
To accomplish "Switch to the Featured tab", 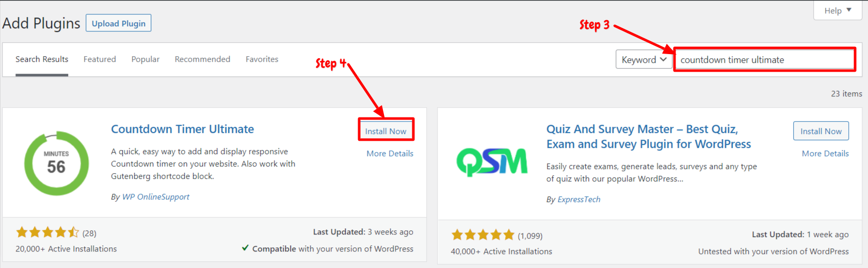I will (x=100, y=59).
